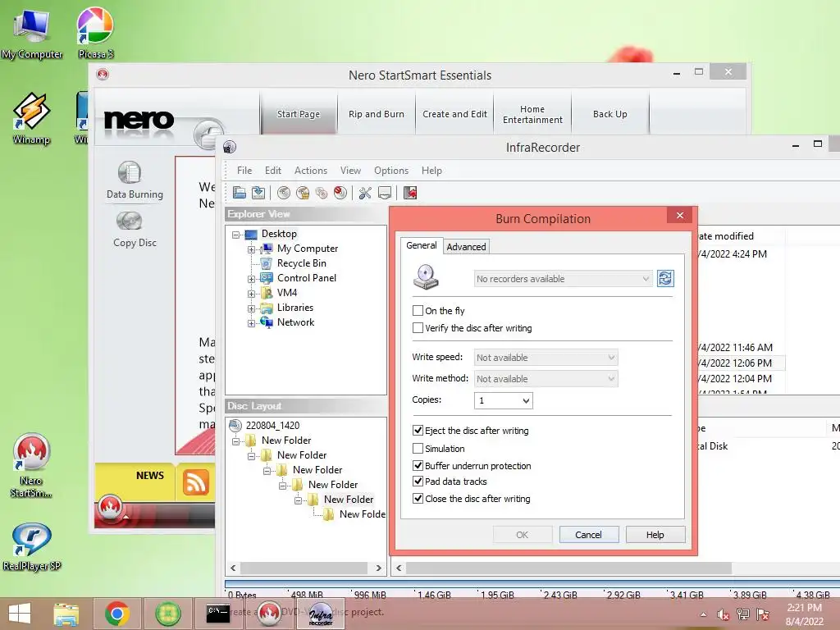Uncheck Pad data tracks
This screenshot has height=630, width=840.
(x=418, y=481)
